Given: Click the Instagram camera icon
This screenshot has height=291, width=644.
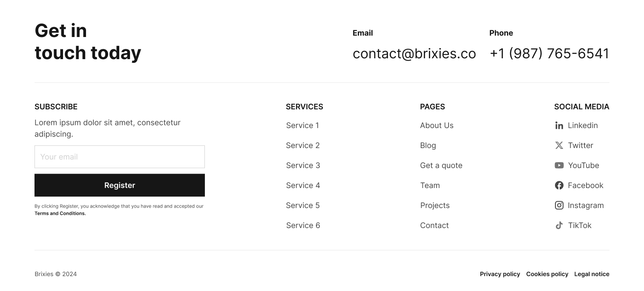Looking at the screenshot, I should [559, 205].
